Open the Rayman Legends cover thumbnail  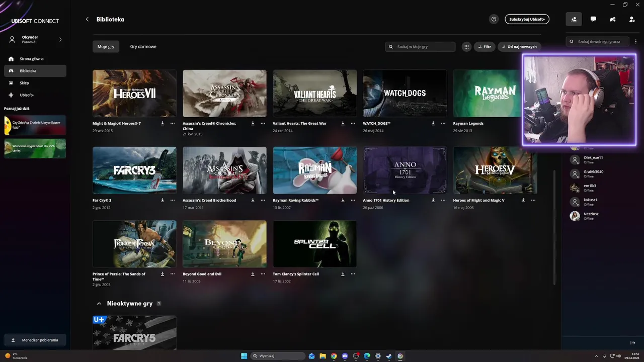pos(487,93)
